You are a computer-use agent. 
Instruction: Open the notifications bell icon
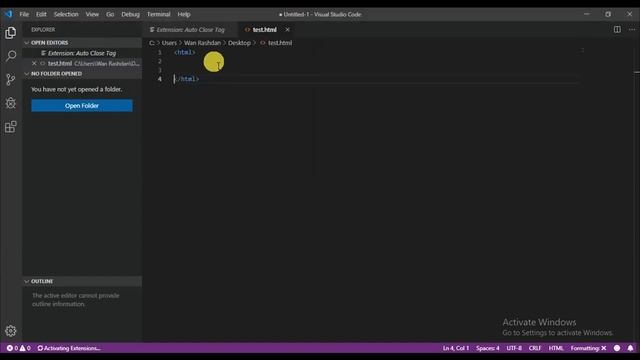630,348
